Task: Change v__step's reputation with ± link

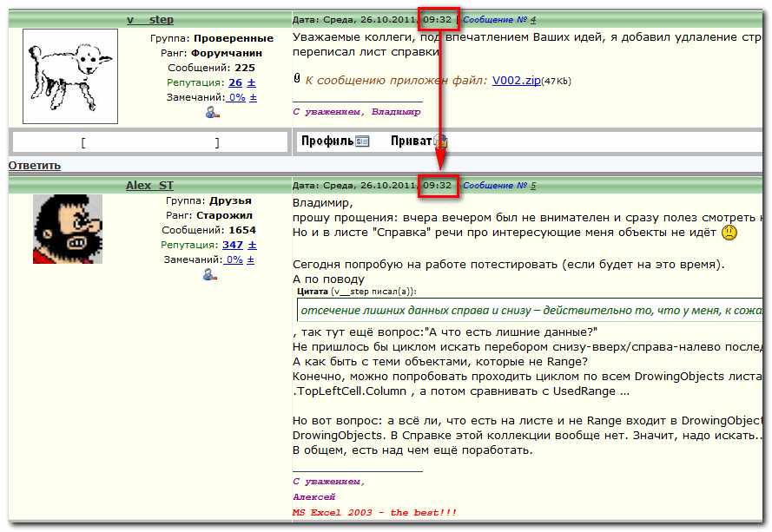Action: click(251, 82)
